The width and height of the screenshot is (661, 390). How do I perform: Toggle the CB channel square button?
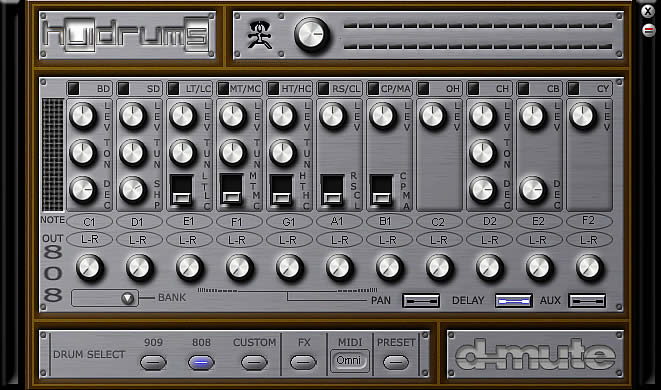tap(523, 89)
